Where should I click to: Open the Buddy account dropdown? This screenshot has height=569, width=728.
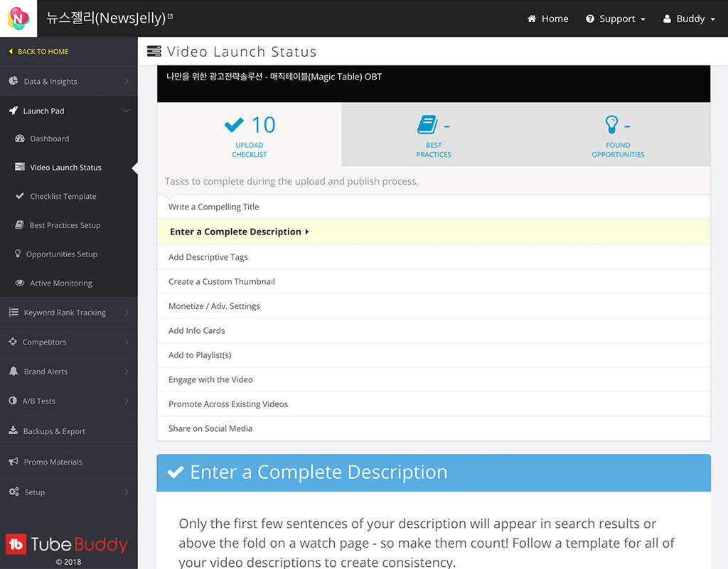point(690,18)
